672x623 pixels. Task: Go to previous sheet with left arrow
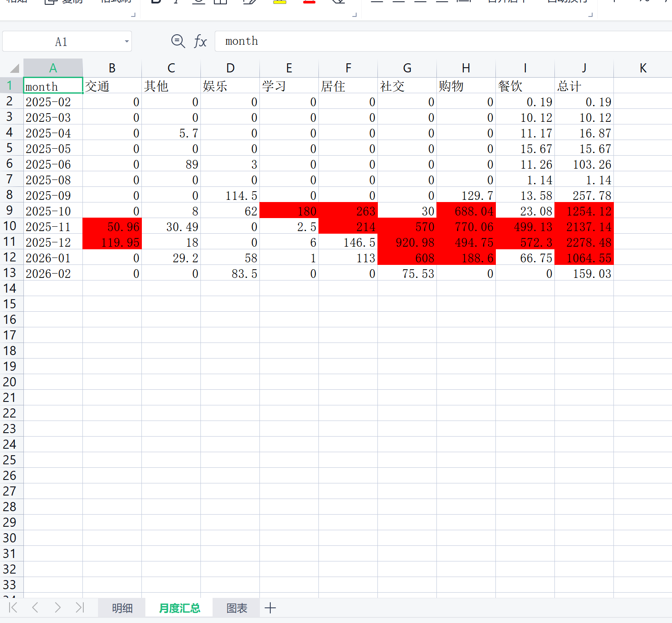36,607
